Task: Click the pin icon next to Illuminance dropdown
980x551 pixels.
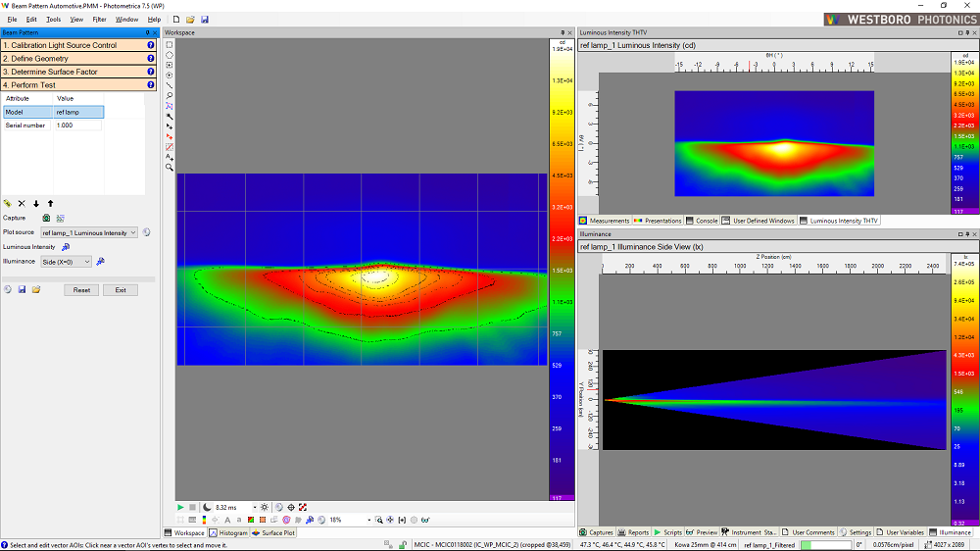Action: (100, 262)
